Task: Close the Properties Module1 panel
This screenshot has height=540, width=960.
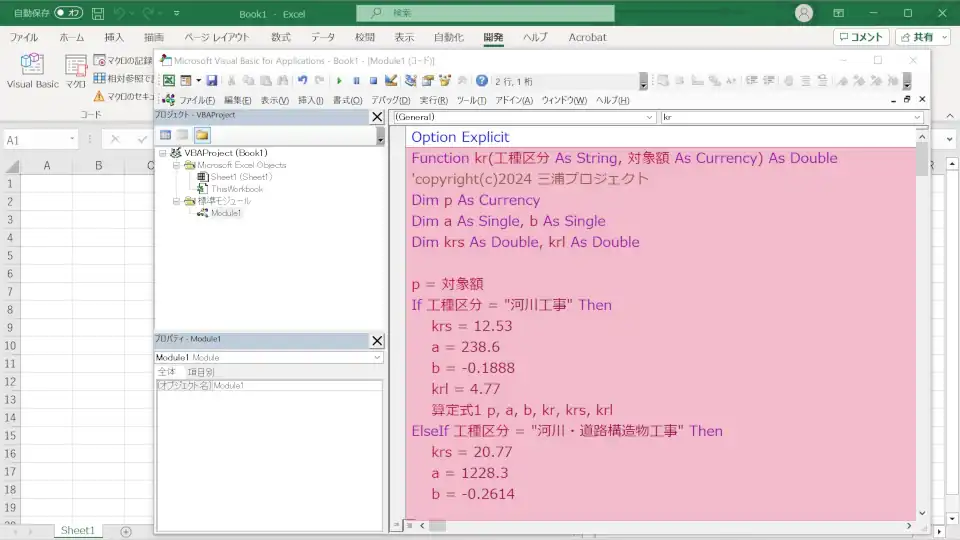Action: (x=377, y=340)
